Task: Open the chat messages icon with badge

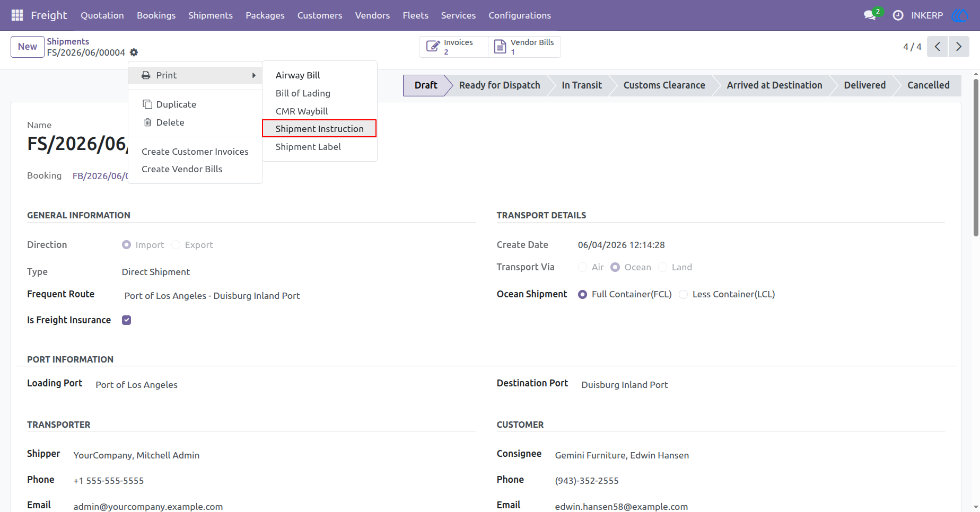Action: pos(870,15)
